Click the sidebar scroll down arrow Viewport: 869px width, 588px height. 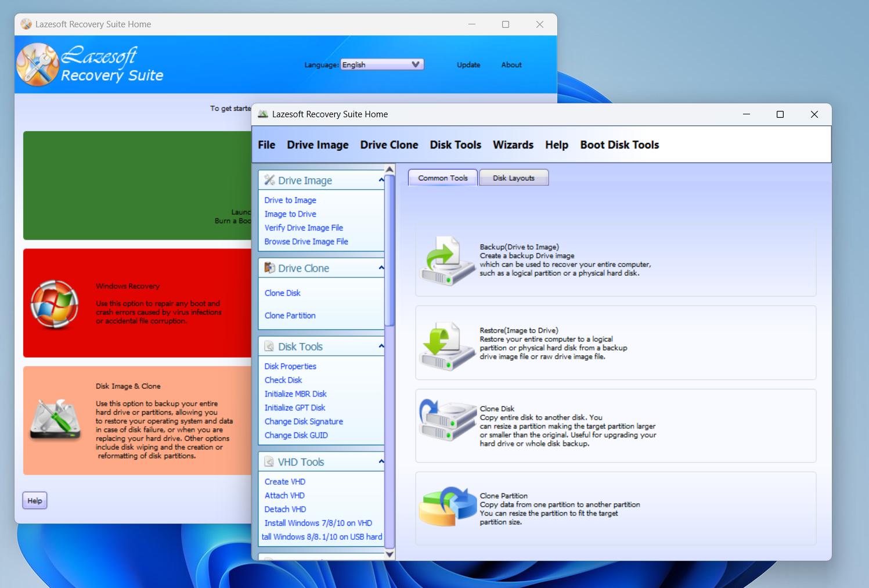390,554
